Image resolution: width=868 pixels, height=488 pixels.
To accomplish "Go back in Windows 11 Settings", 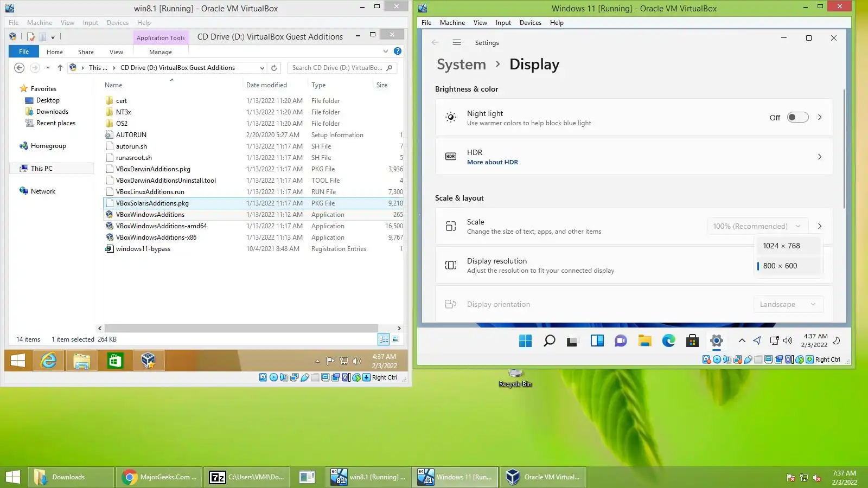I will [435, 42].
